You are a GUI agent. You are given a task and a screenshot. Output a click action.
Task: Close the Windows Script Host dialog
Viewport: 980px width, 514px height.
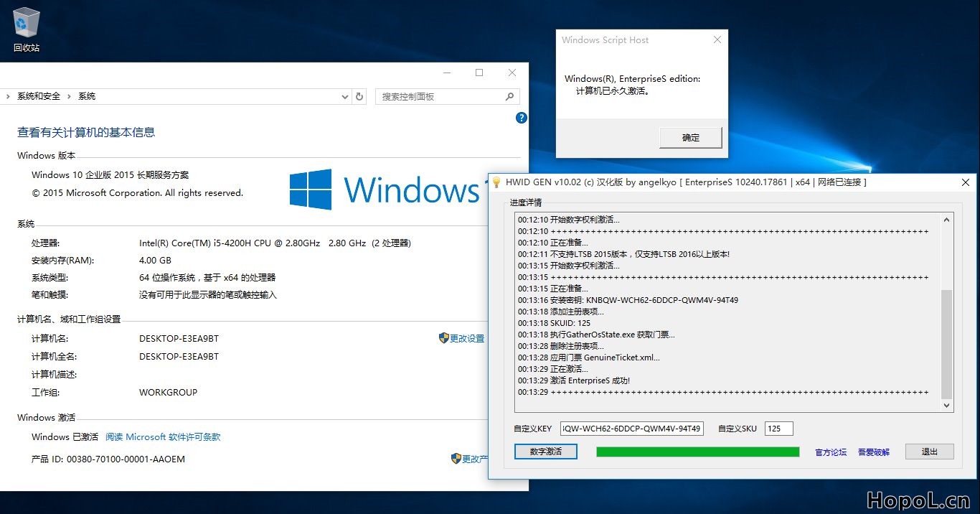[717, 40]
